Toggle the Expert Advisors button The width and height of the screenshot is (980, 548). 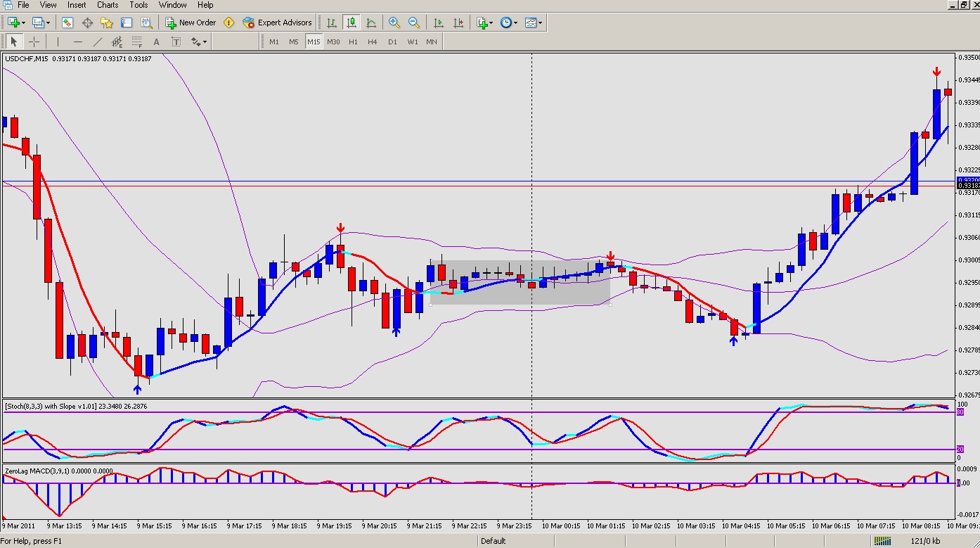click(277, 23)
